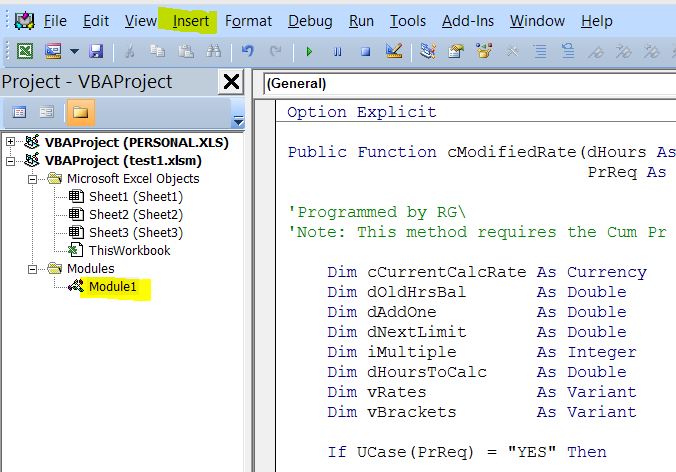Click the Save icon in toolbar
Screen dimensions: 676x472
(97, 50)
